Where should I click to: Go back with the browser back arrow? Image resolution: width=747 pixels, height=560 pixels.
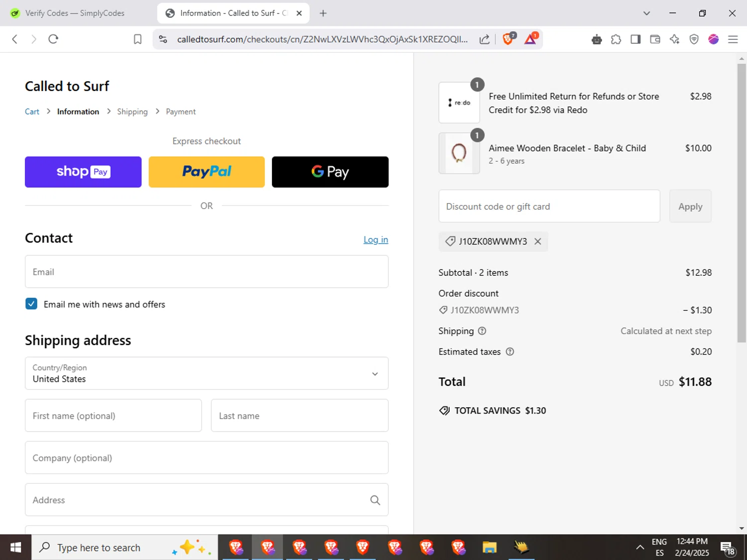point(15,39)
